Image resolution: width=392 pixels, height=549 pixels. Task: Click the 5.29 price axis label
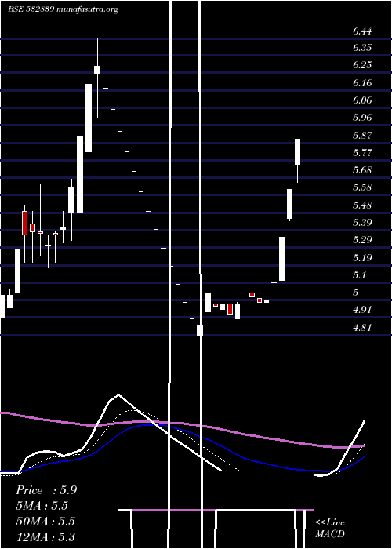(x=362, y=240)
